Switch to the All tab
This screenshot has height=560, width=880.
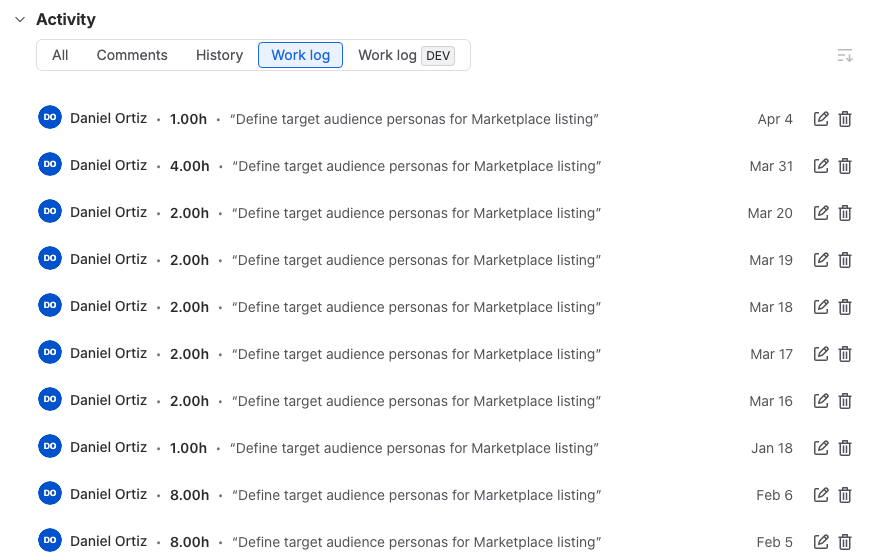click(60, 55)
